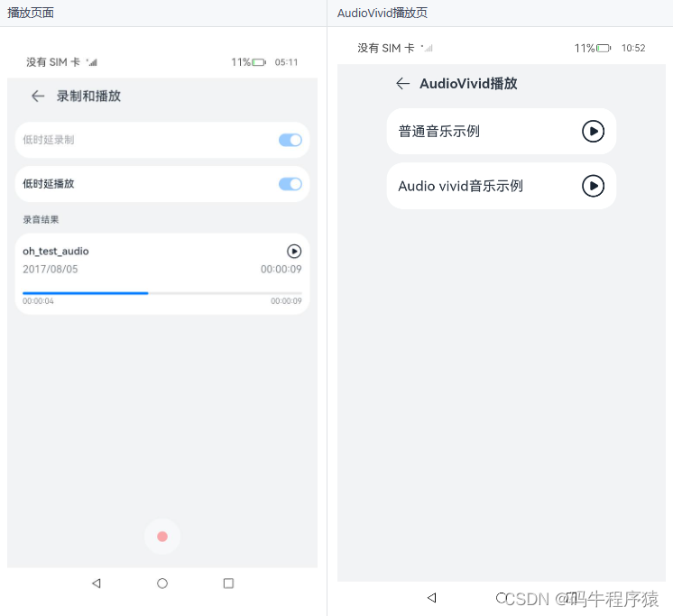
Task: Tap home circle on left phone
Action: [162, 584]
